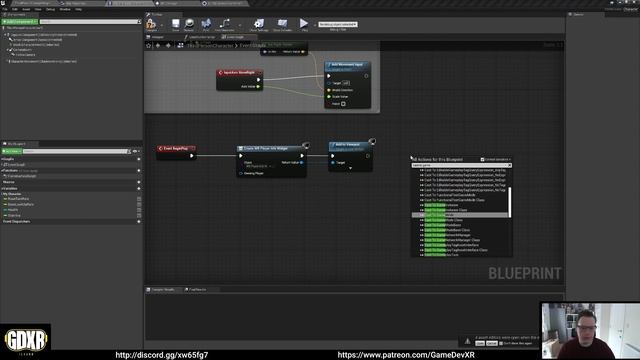Image resolution: width=640 pixels, height=360 pixels.
Task: Open the View menu
Action: point(38,9)
